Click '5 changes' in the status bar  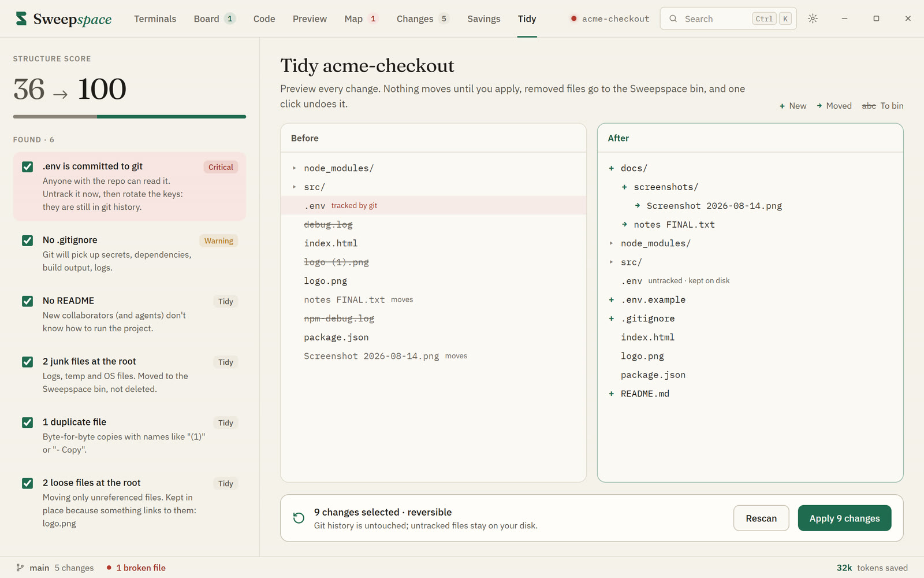tap(74, 568)
